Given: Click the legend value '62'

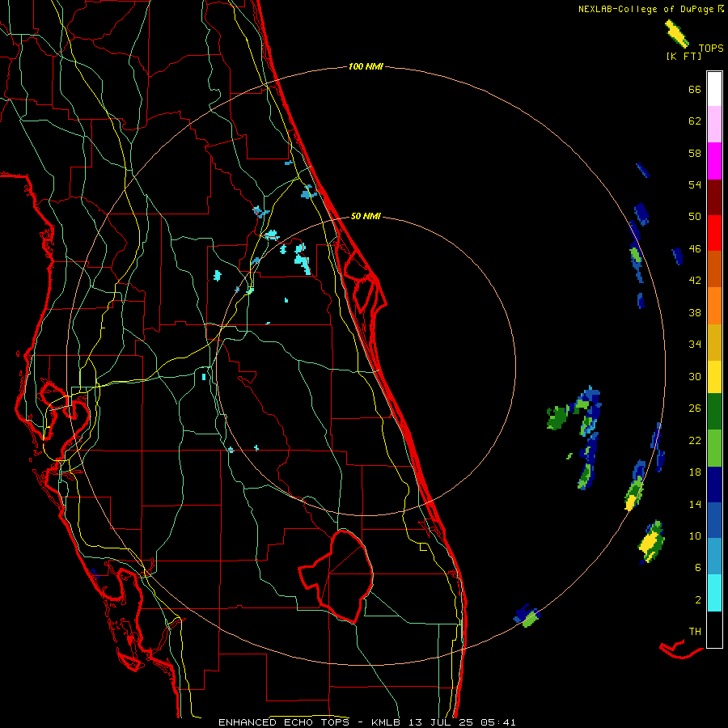Looking at the screenshot, I should [x=695, y=121].
